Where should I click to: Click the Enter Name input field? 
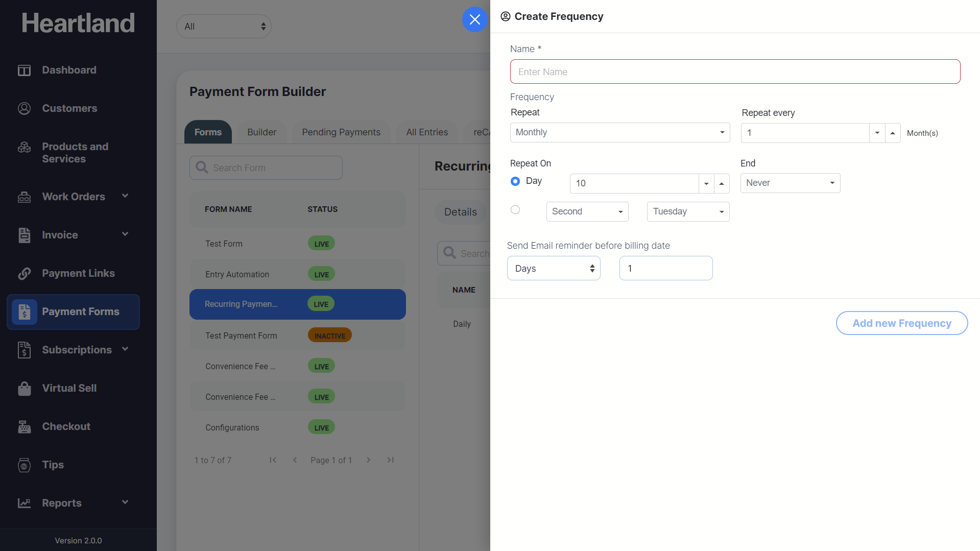(x=734, y=72)
